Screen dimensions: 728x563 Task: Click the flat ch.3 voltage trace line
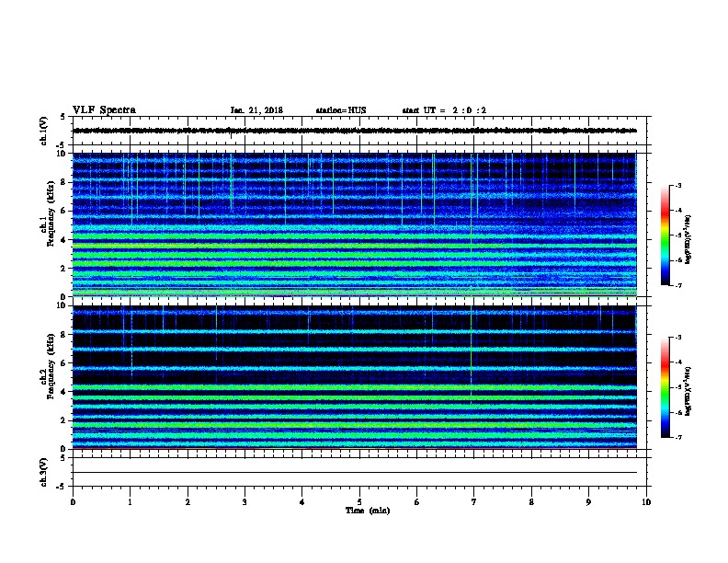[x=355, y=473]
